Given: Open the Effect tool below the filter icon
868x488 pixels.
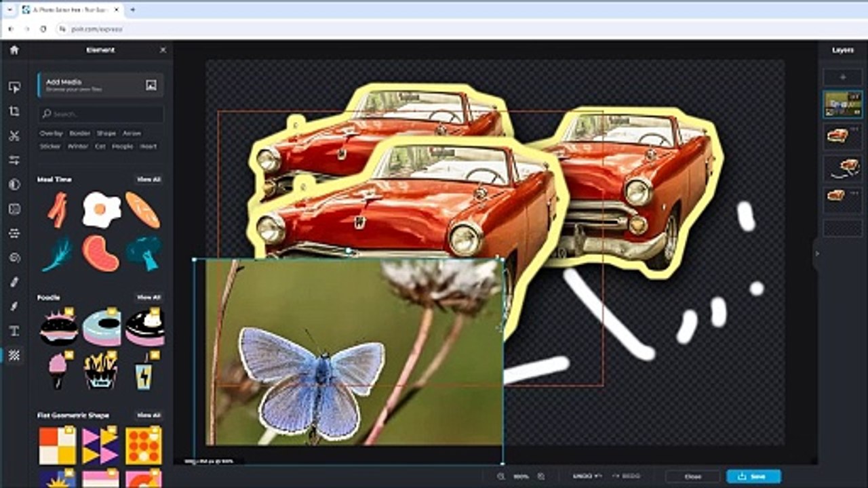Looking at the screenshot, I should pyautogui.click(x=14, y=209).
